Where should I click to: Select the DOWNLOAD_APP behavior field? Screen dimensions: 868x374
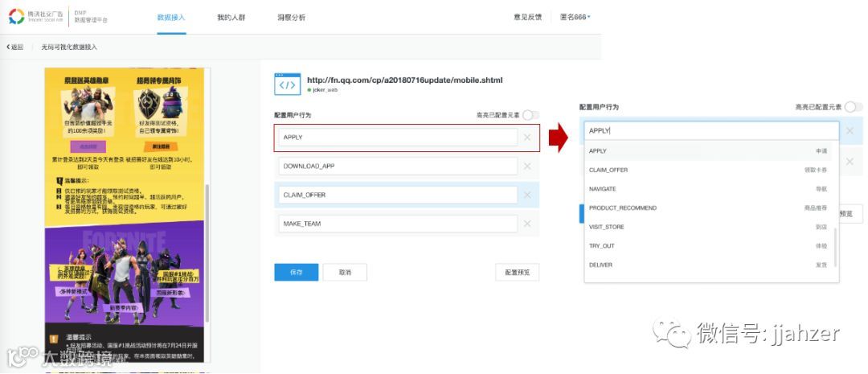[398, 166]
